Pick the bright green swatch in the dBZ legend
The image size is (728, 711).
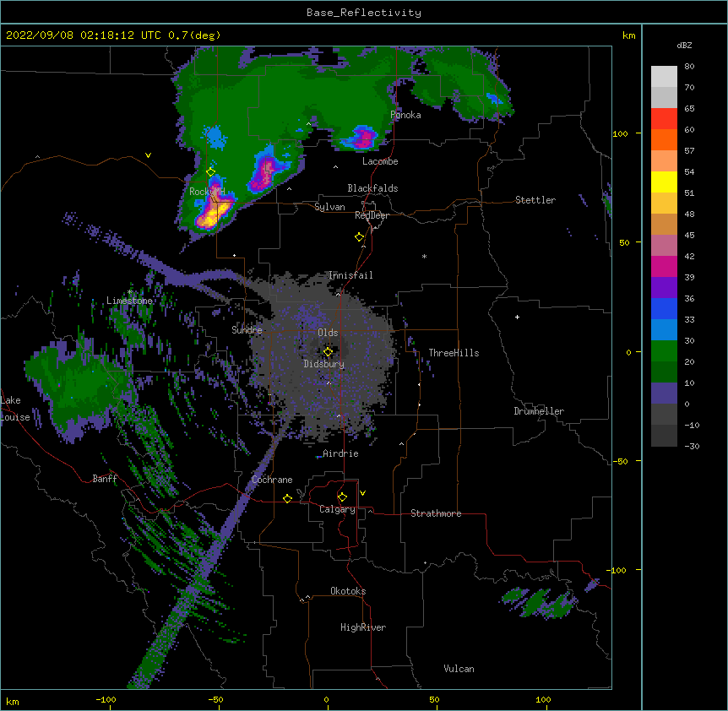point(664,351)
